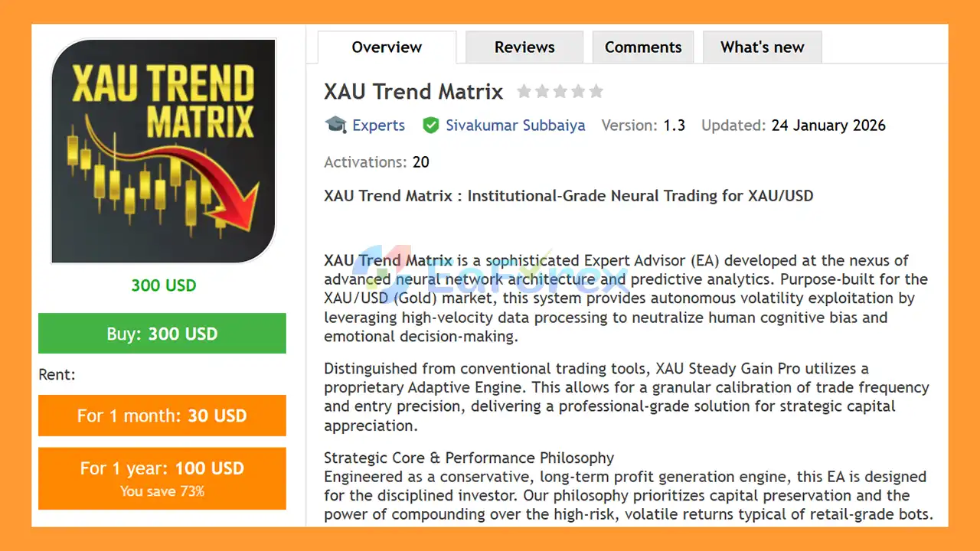Click the You save 73% text
This screenshot has width=980, height=551.
(x=162, y=491)
